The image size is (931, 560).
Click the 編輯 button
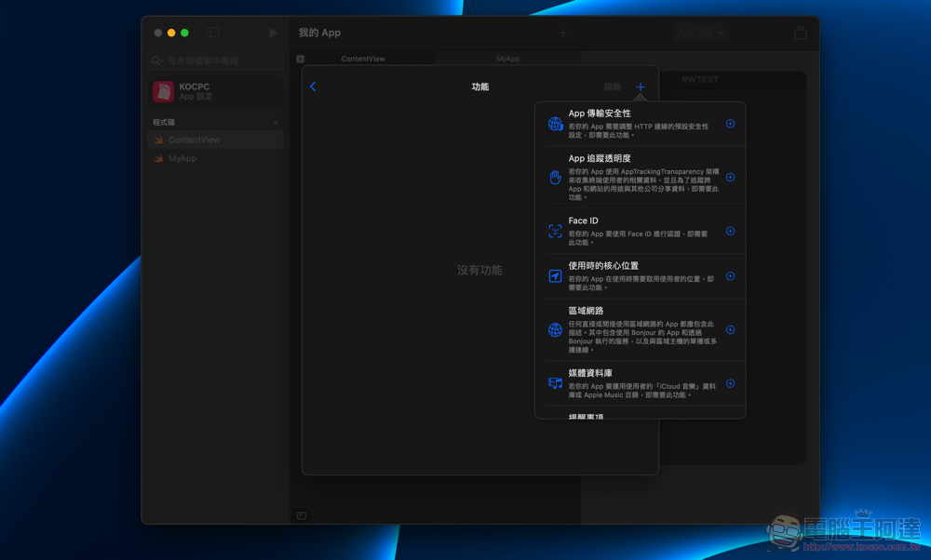612,87
